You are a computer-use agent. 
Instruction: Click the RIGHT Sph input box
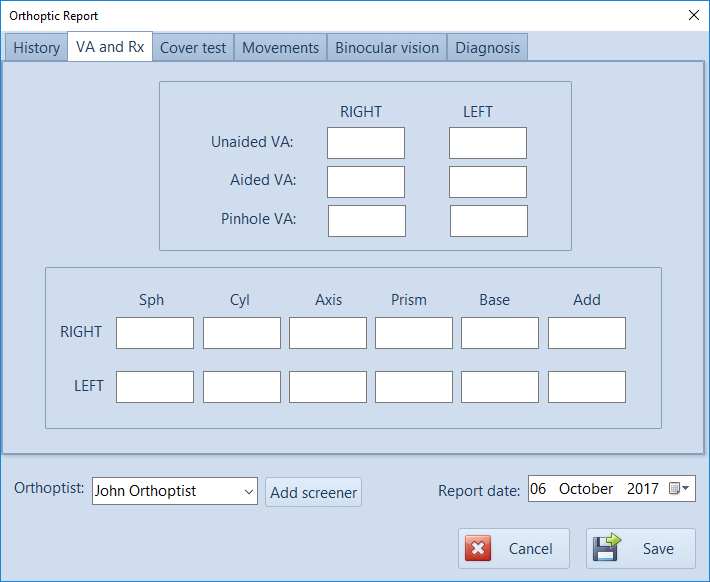pyautogui.click(x=155, y=333)
